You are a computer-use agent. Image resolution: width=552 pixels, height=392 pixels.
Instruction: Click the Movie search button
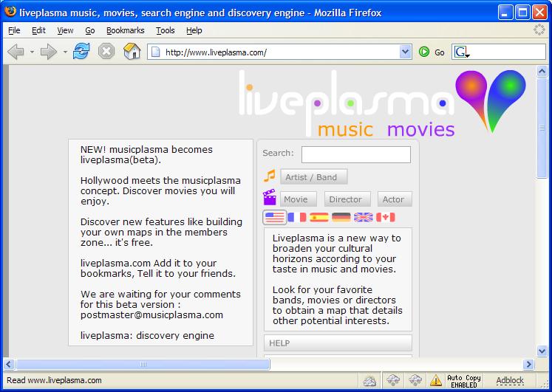[299, 199]
